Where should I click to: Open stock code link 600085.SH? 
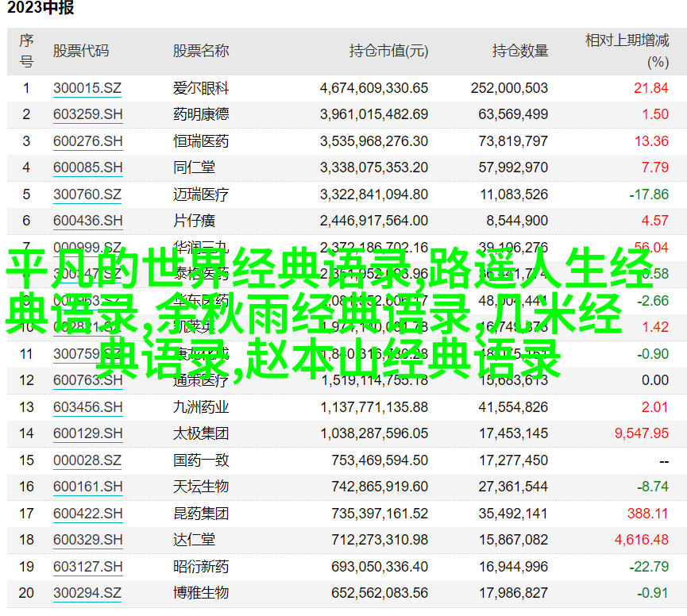click(x=87, y=167)
